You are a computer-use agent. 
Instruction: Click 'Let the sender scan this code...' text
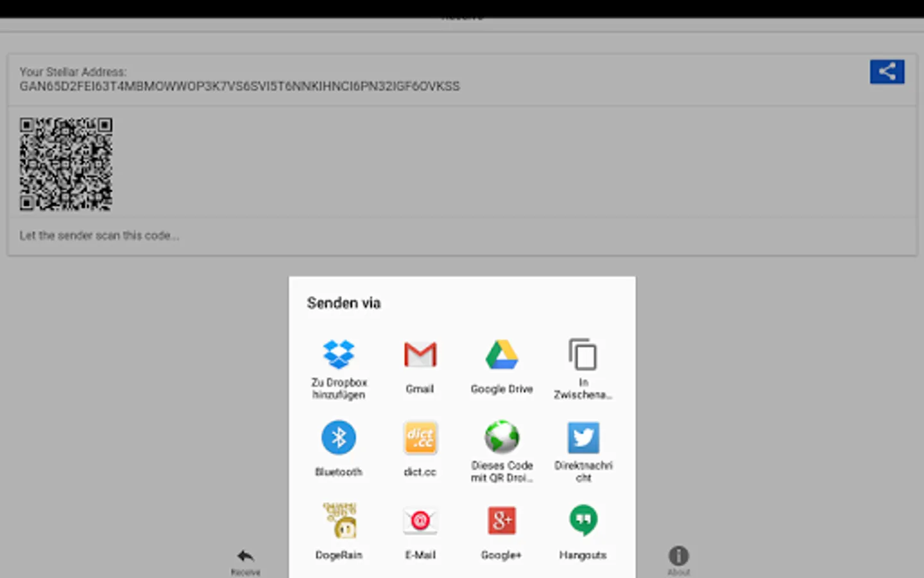pos(99,236)
